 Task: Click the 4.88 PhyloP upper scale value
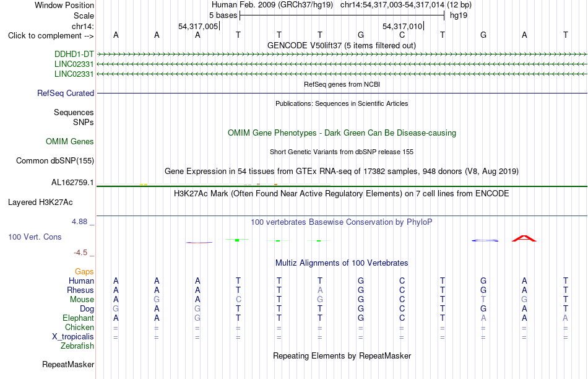coord(79,222)
